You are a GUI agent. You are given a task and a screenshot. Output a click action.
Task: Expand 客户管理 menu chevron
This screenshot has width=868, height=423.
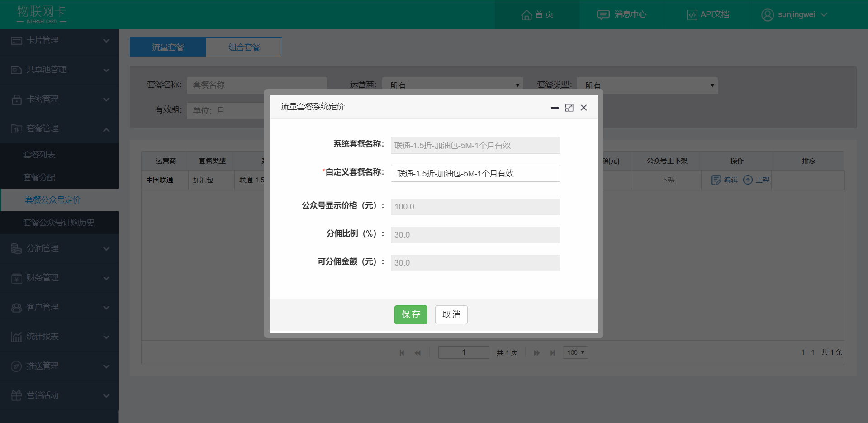106,308
